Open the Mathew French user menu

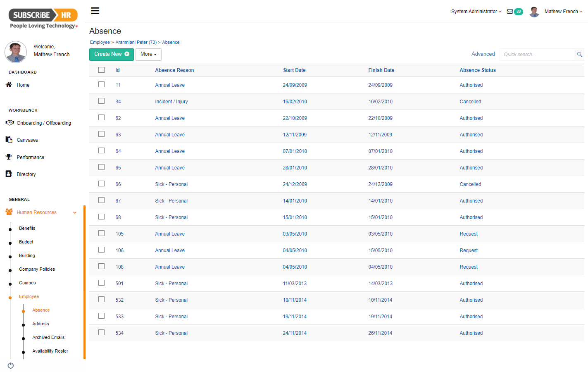coord(563,12)
